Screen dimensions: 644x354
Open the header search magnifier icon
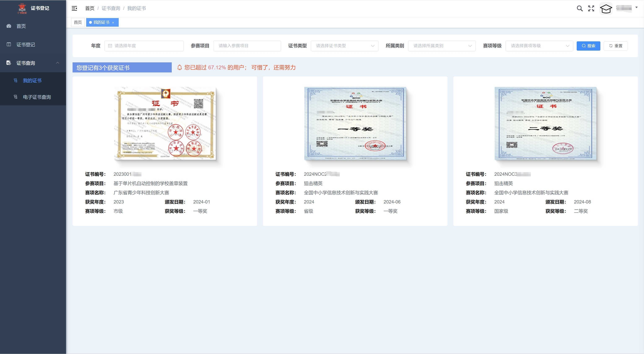579,9
